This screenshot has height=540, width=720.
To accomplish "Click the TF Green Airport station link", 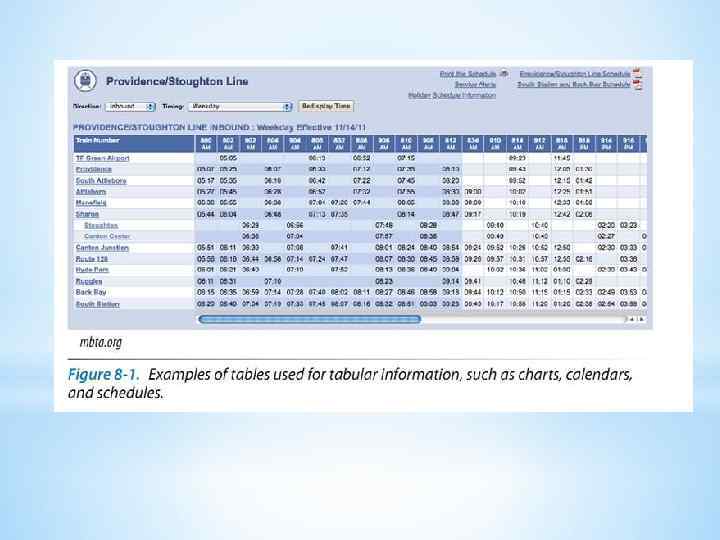I will pyautogui.click(x=102, y=158).
